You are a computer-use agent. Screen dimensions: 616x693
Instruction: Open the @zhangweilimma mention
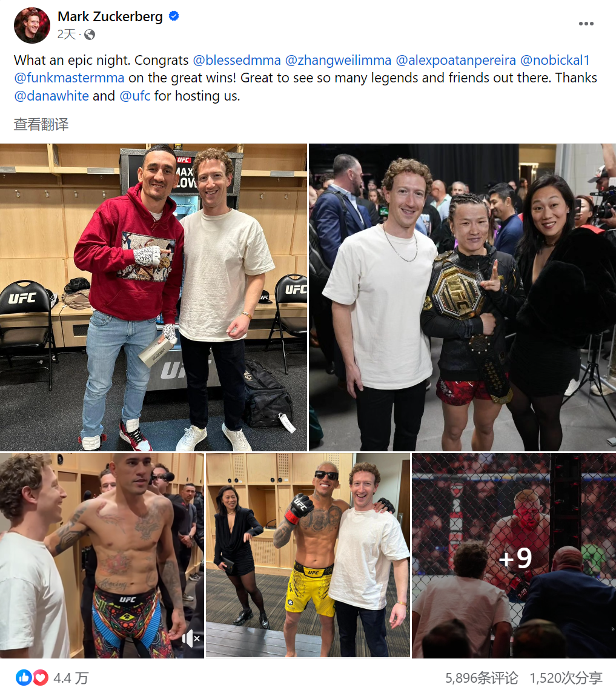pos(338,60)
